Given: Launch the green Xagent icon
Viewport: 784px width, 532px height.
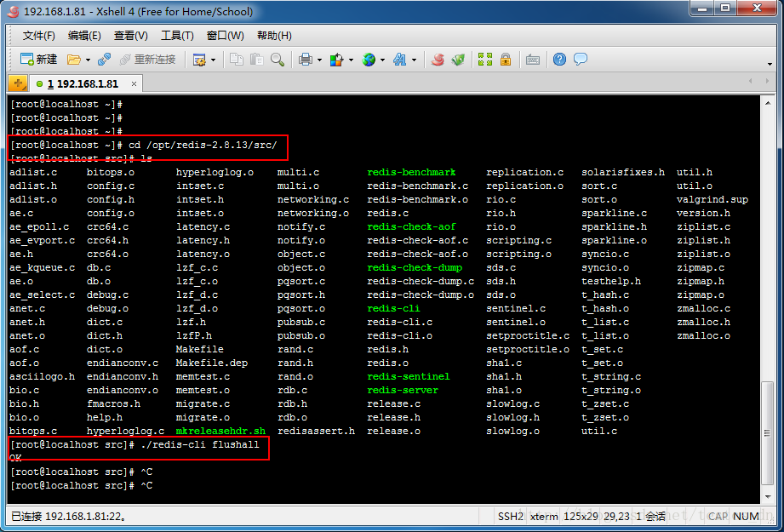Looking at the screenshot, I should coord(459,60).
